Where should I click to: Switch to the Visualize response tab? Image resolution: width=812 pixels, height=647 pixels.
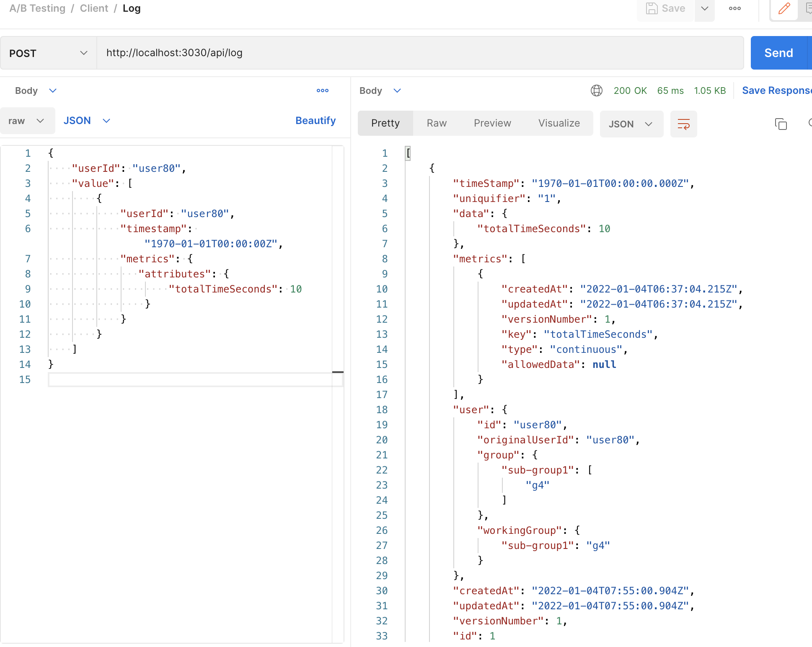click(x=559, y=123)
